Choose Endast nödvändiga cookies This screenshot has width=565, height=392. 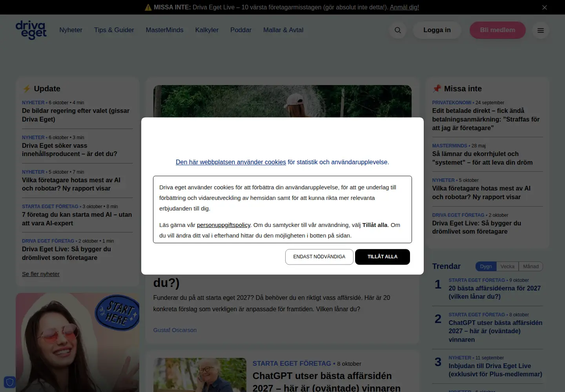click(x=319, y=257)
